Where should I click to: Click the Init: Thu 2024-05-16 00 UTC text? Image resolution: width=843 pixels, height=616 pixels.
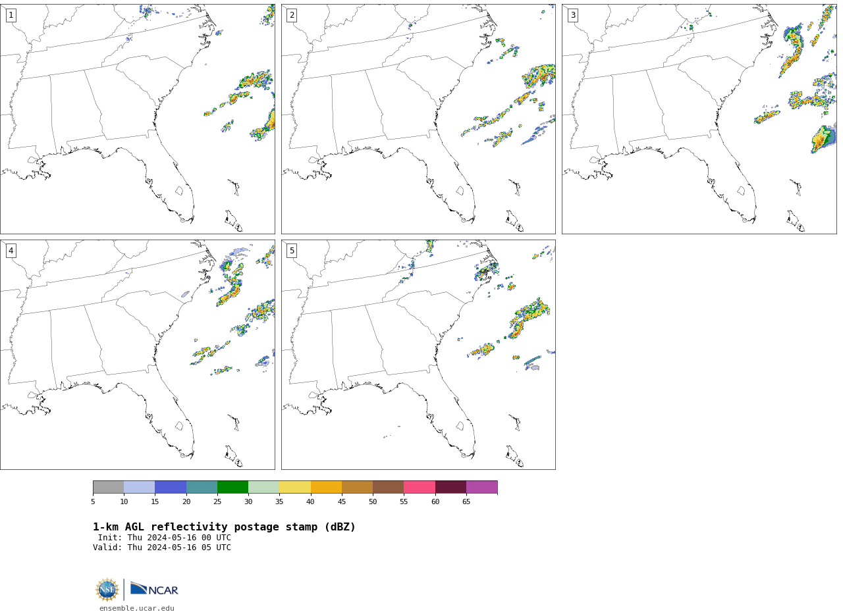tap(165, 538)
